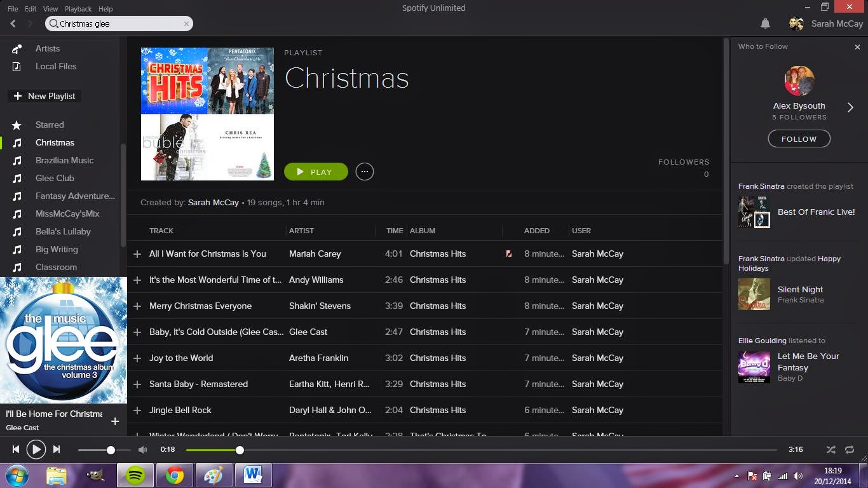Click the Glee Christmas album now-playing artwork
This screenshot has width=868, height=488.
[x=64, y=340]
